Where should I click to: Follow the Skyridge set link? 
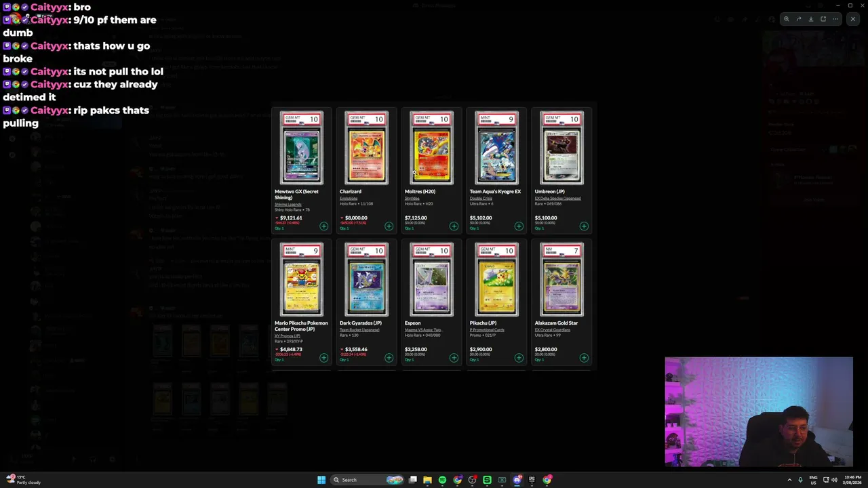412,199
